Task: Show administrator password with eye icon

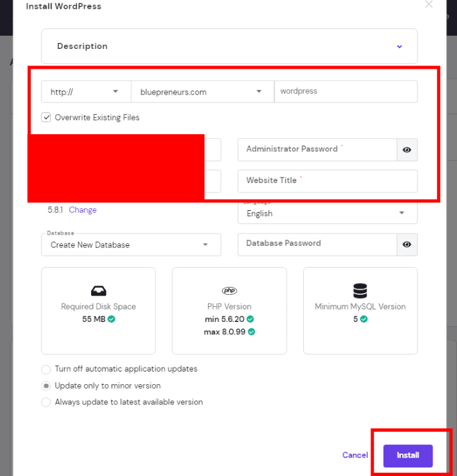Action: [407, 149]
